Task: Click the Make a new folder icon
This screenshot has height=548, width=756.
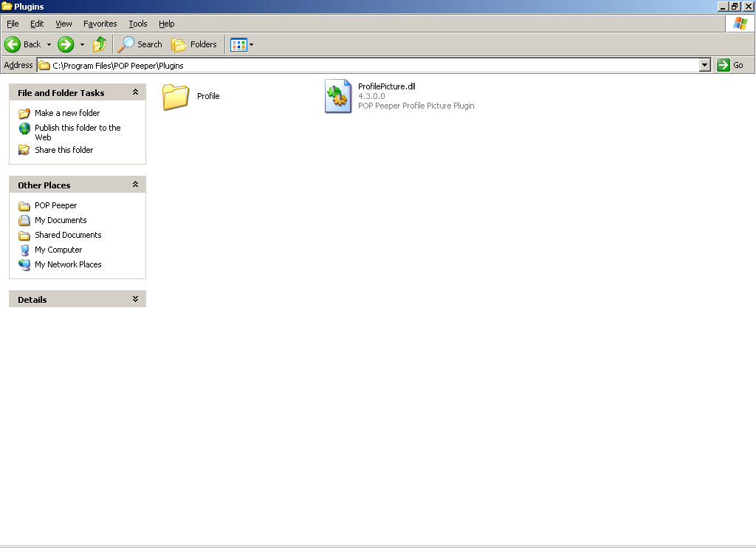Action: pyautogui.click(x=24, y=113)
